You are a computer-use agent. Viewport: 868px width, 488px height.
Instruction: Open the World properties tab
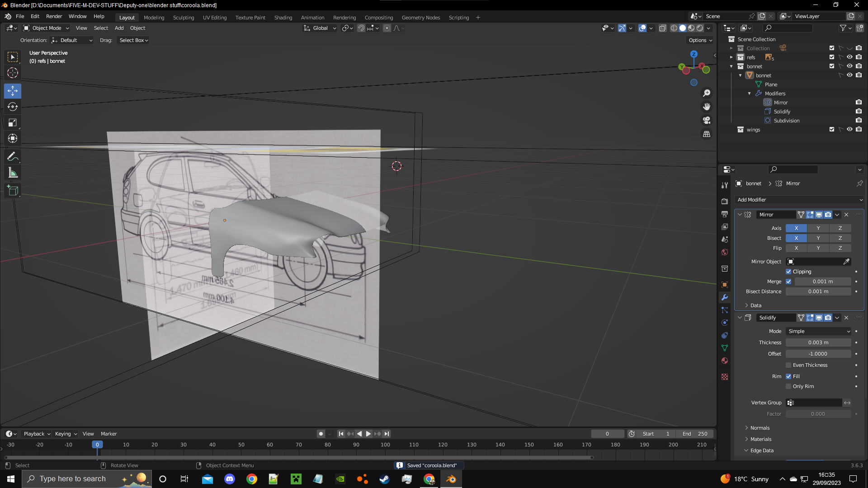(x=725, y=252)
